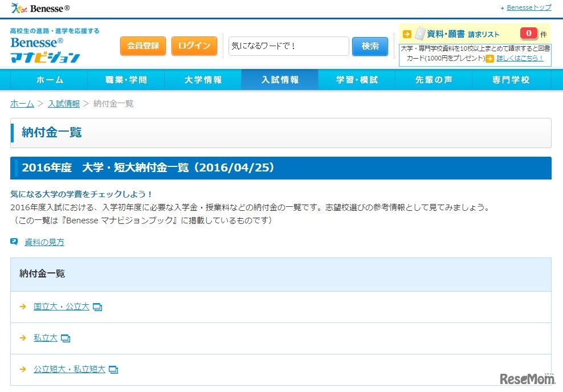
Task: Click the document icon next to 資料・願書
Action: (x=420, y=33)
